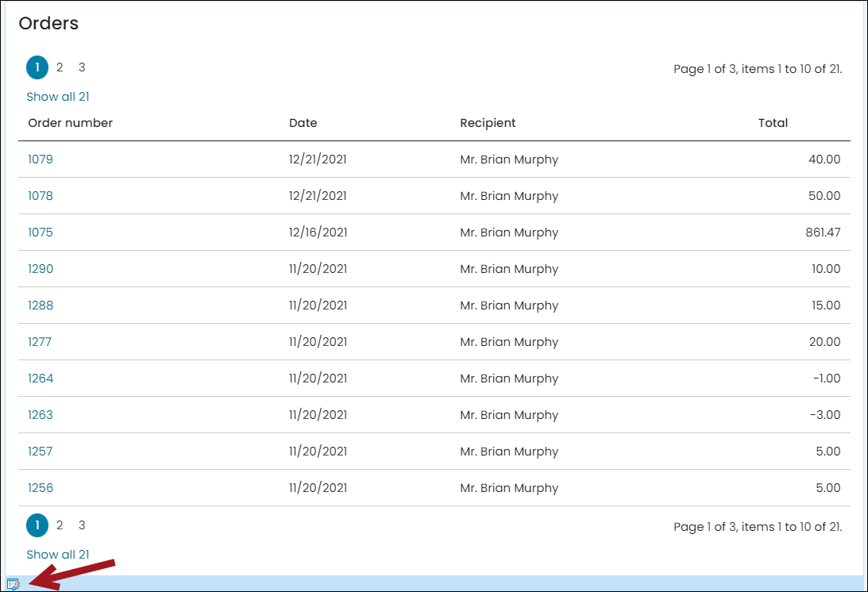
Task: Click the 20.00 total value
Action: (825, 342)
